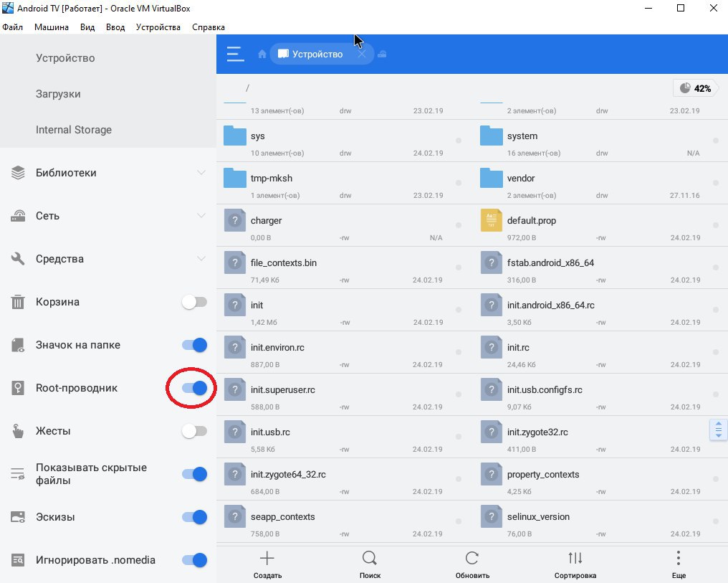728x583 pixels.
Task: Open the Машина menu
Action: (x=52, y=27)
